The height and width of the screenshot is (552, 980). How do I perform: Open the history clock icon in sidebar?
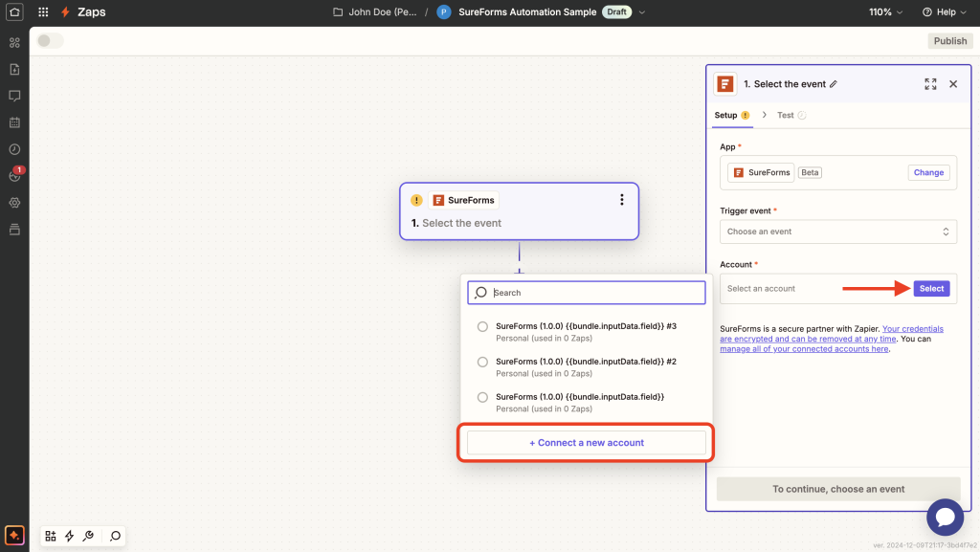pyautogui.click(x=14, y=149)
